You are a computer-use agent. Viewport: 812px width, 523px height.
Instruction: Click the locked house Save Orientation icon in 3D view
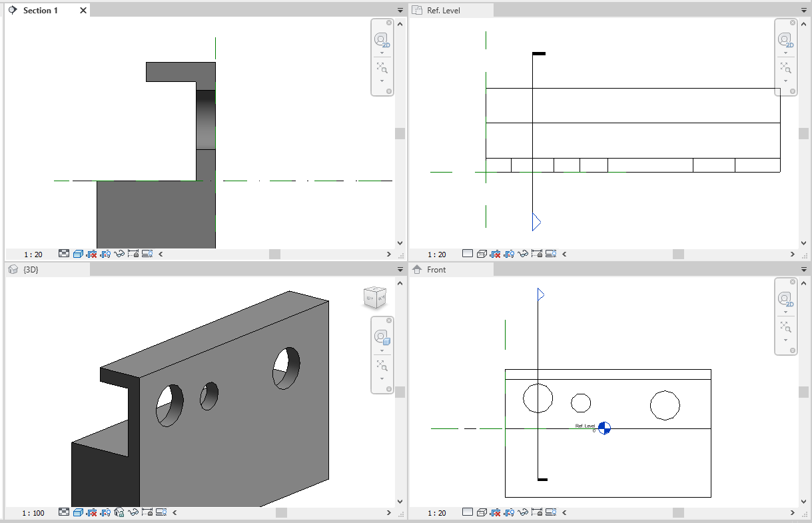119,512
